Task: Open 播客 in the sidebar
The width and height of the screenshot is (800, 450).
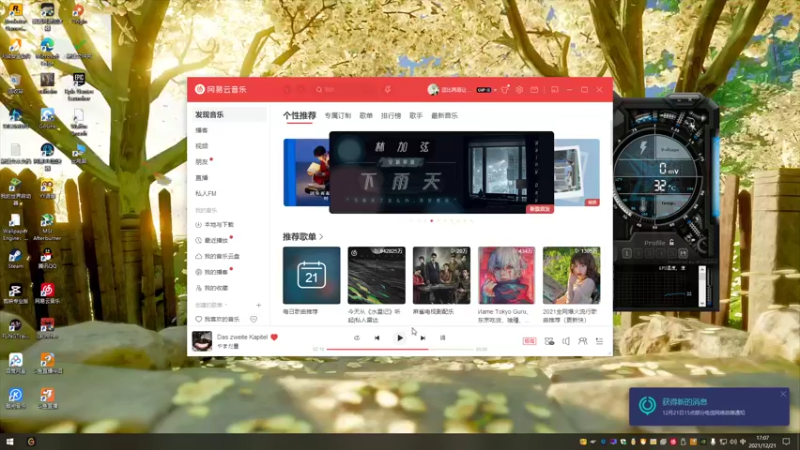Action: [202, 131]
